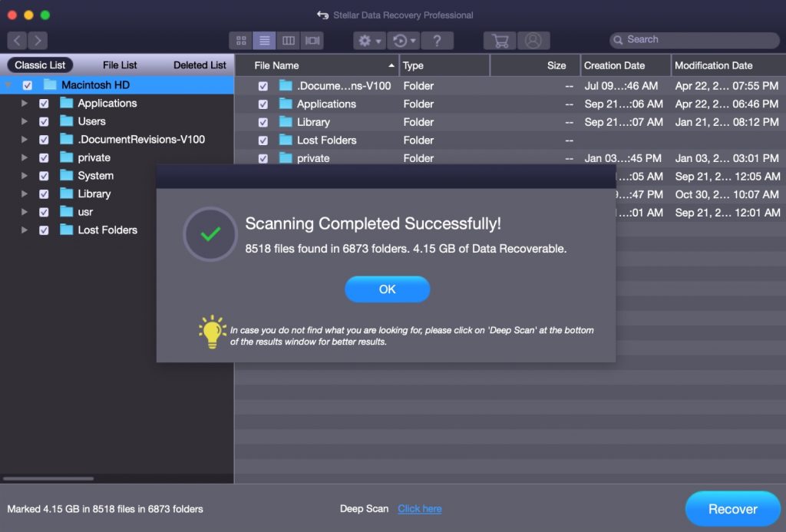Image resolution: width=786 pixels, height=532 pixels.
Task: Click the Applications folder icon in tree
Action: pyautogui.click(x=66, y=103)
